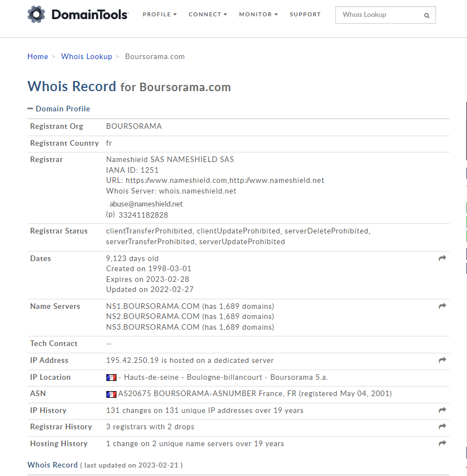
Task: Click the share arrow in IP Address row
Action: click(x=442, y=360)
